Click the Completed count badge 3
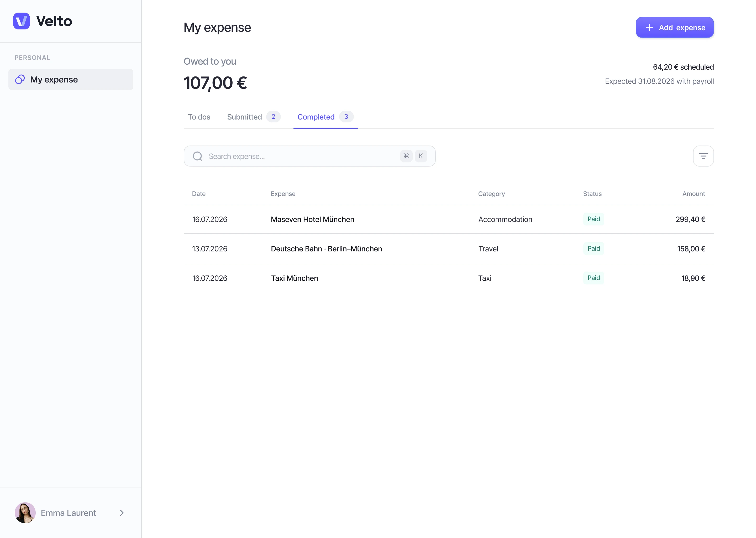This screenshot has width=756, height=538. pyautogui.click(x=346, y=117)
